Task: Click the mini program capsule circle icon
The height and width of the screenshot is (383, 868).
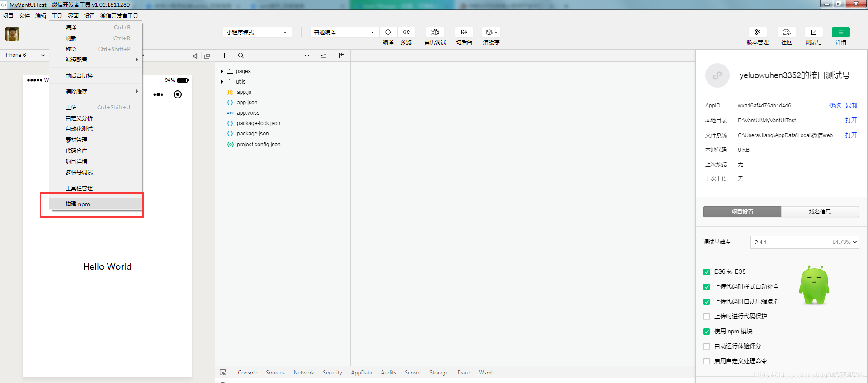Action: click(x=178, y=94)
